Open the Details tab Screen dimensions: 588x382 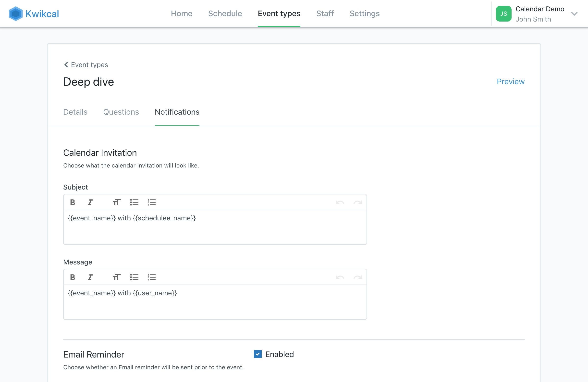pyautogui.click(x=75, y=112)
